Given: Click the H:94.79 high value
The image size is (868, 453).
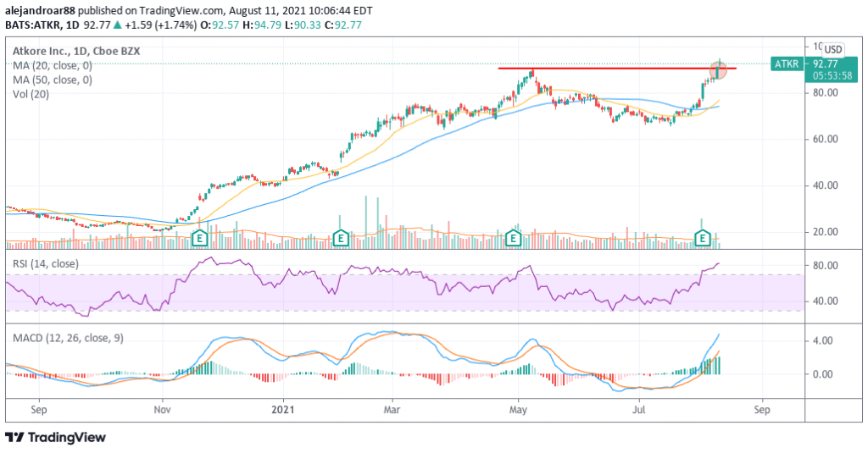Looking at the screenshot, I should [x=262, y=25].
